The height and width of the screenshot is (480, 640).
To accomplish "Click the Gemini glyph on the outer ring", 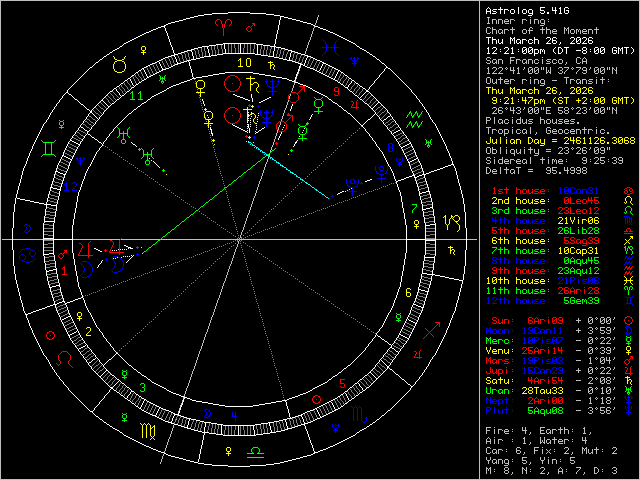I will (x=47, y=148).
